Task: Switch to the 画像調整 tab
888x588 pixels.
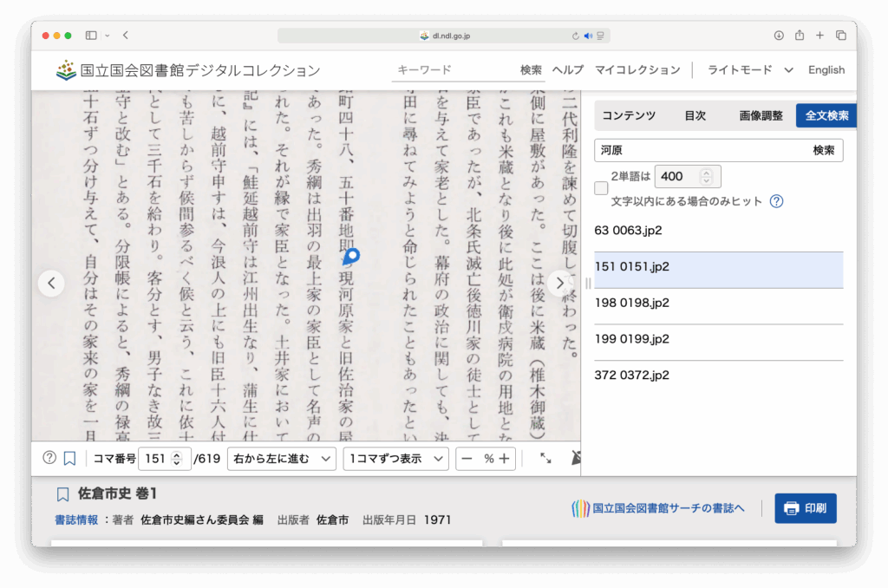Action: (x=761, y=115)
